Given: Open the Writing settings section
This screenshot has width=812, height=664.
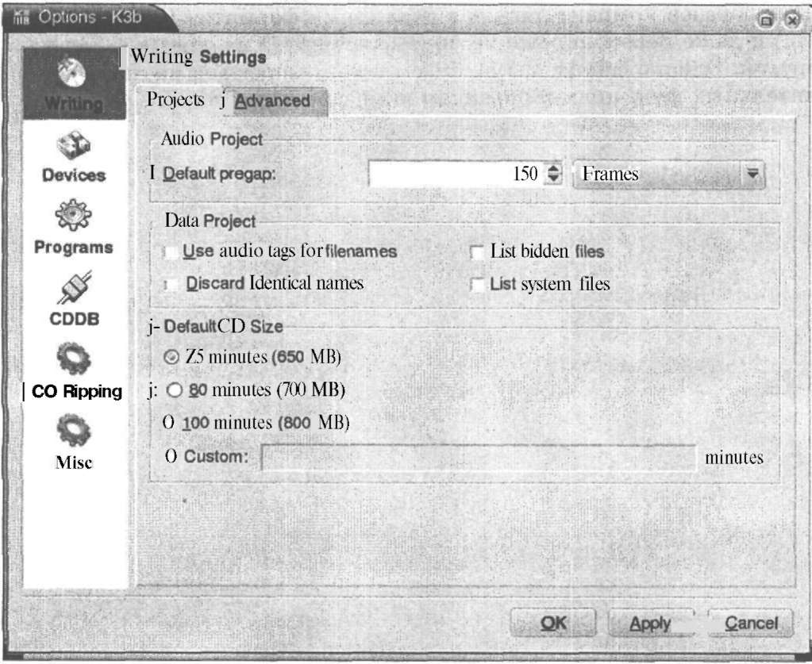Looking at the screenshot, I should [74, 84].
